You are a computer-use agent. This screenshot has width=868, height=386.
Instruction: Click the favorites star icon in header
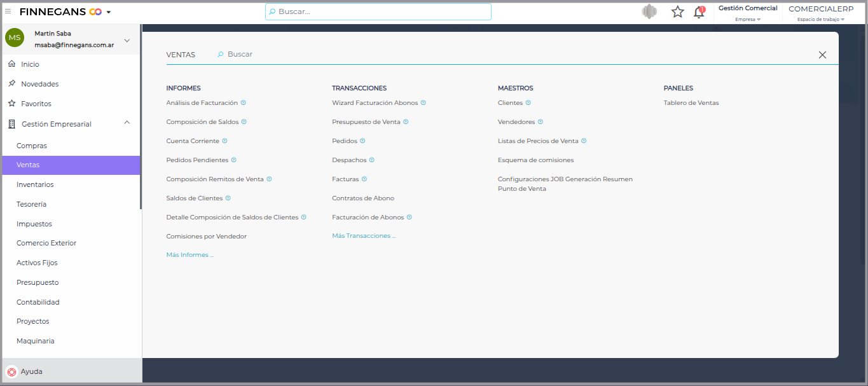tap(678, 11)
